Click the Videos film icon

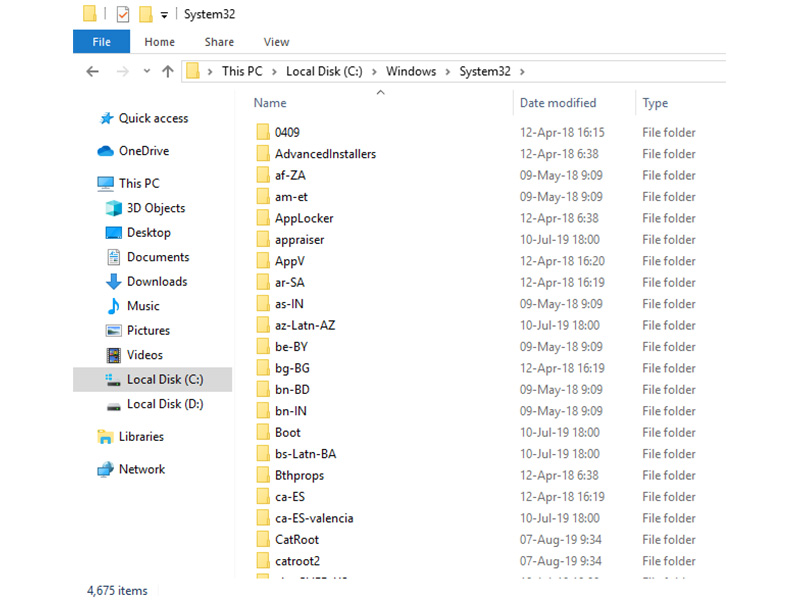[113, 355]
